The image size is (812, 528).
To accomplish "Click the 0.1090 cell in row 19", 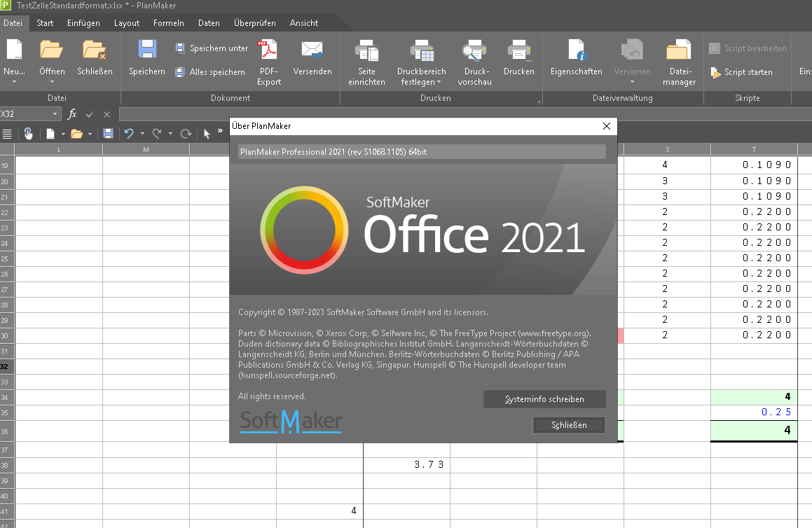I will tap(754, 165).
